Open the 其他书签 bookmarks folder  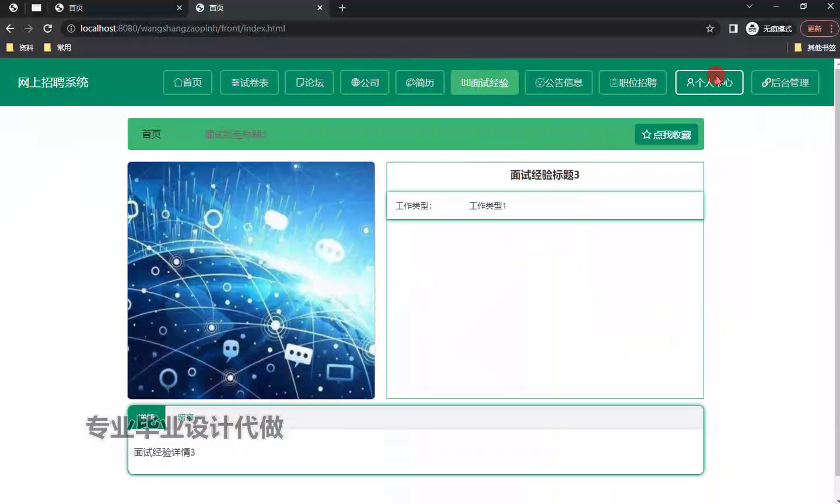pos(815,48)
